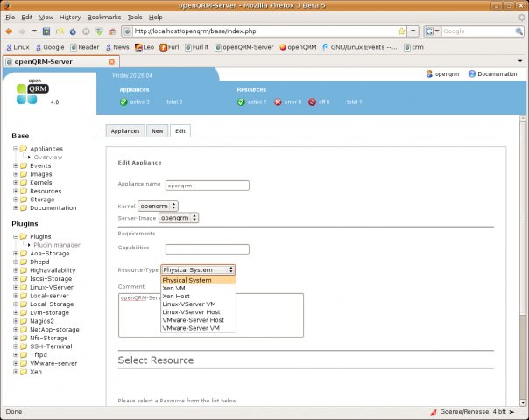529x420 pixels.
Task: Open the History menu
Action: [x=70, y=17]
